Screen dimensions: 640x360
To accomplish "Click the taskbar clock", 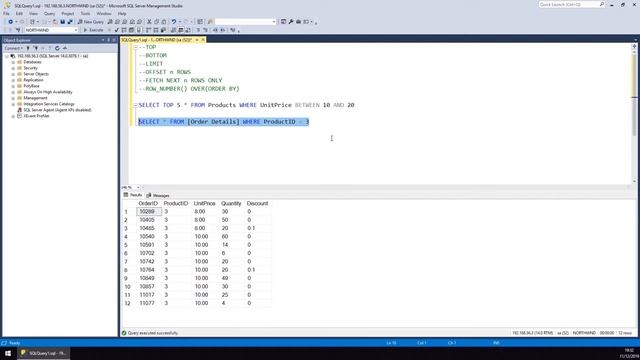I will tap(629, 353).
